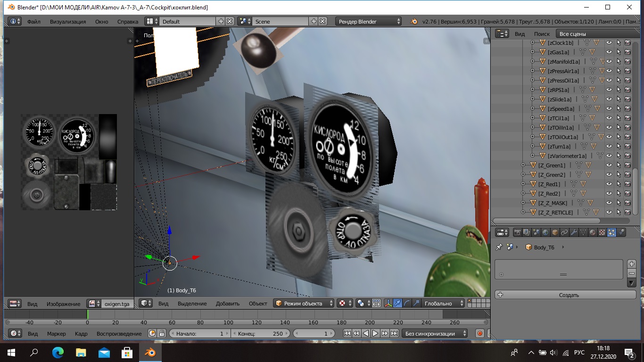The height and width of the screenshot is (362, 644).
Task: Open the render engine dropdown
Action: coord(369,21)
